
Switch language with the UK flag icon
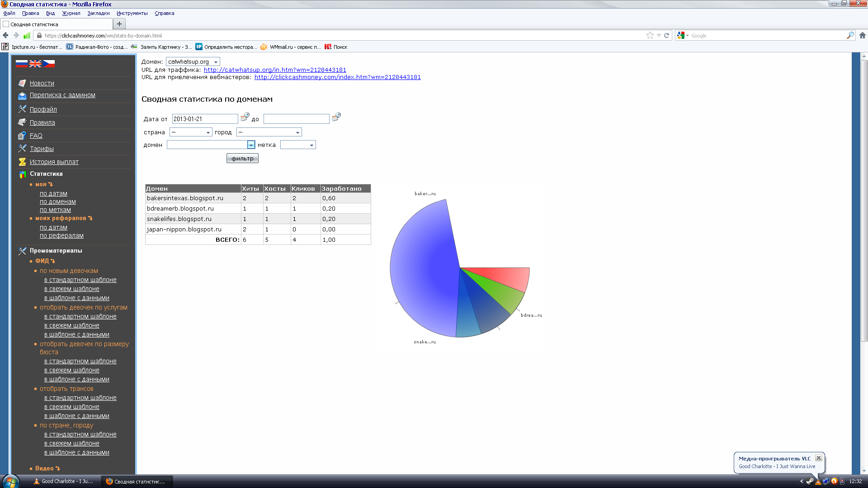[35, 64]
